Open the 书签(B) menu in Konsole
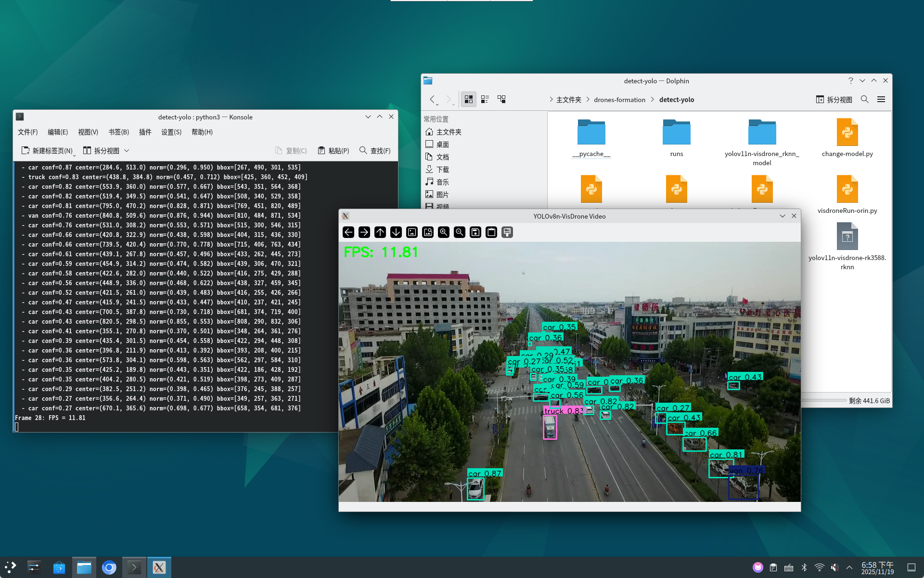The height and width of the screenshot is (578, 924). tap(118, 132)
